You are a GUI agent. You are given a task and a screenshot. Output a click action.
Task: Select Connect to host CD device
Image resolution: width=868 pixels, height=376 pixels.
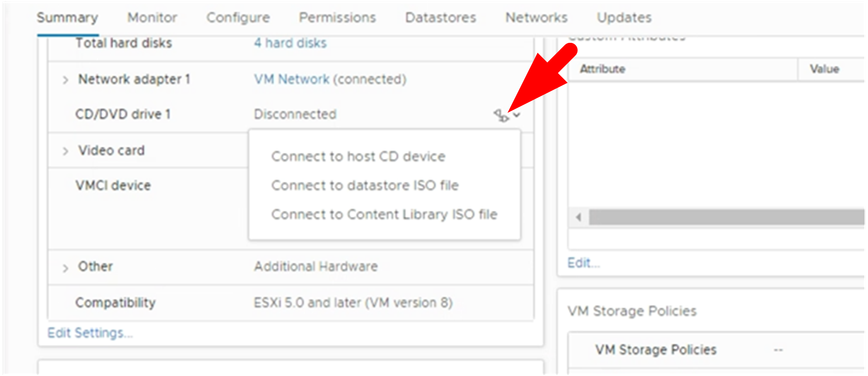[359, 156]
